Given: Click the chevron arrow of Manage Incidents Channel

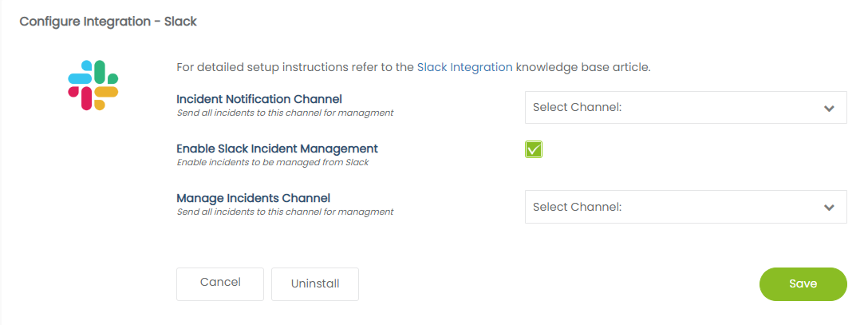Looking at the screenshot, I should (x=829, y=208).
